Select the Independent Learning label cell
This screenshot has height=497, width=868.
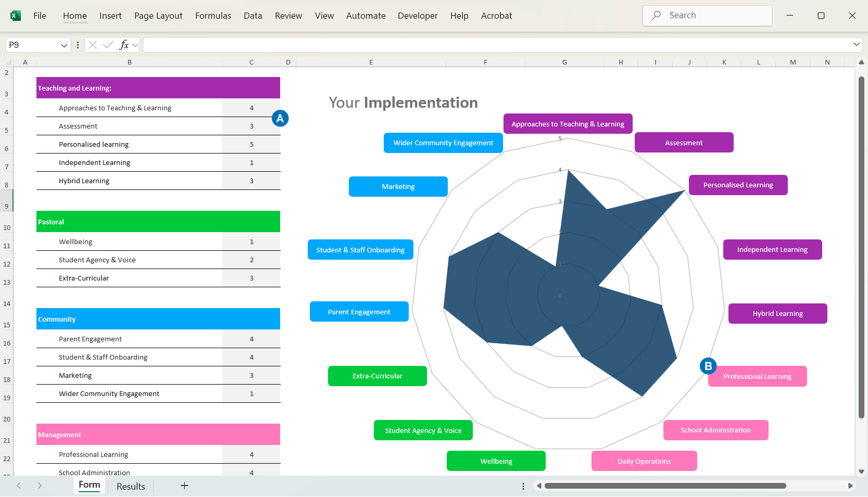coord(130,162)
